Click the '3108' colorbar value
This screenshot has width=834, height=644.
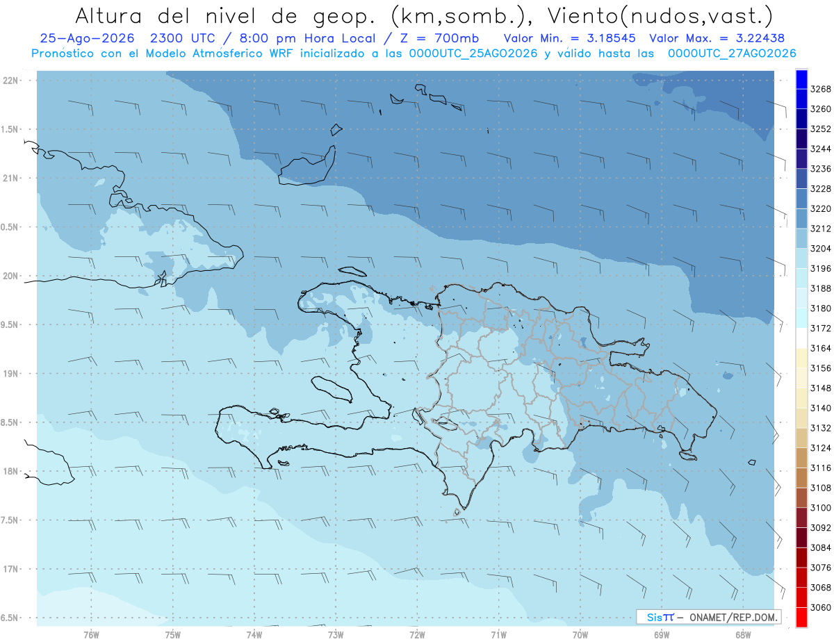(821, 488)
